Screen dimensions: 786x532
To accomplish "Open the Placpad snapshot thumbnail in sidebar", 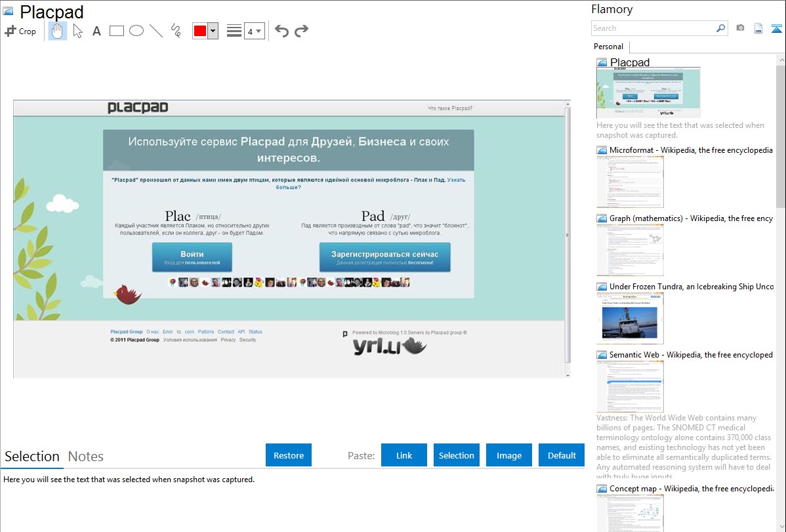I will 648,92.
